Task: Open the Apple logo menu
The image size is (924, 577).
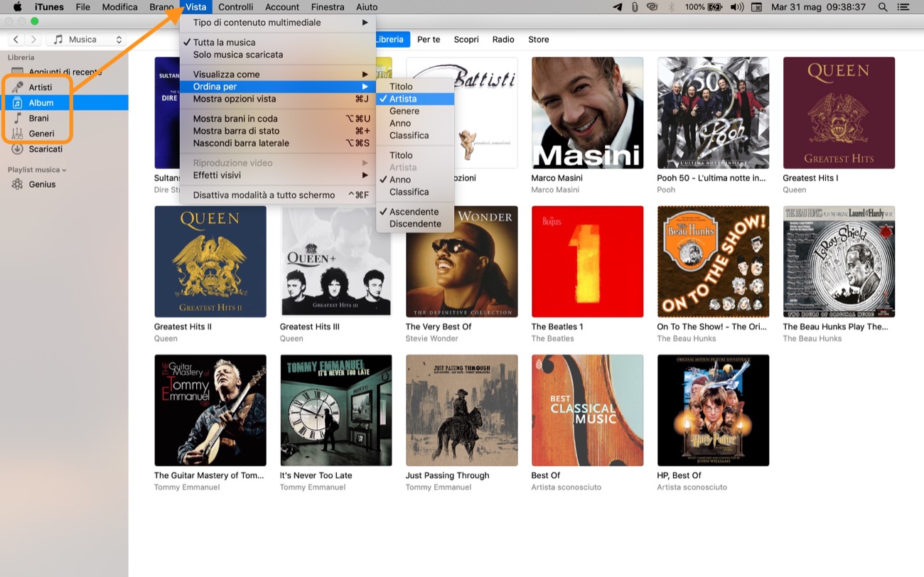Action: pos(18,7)
